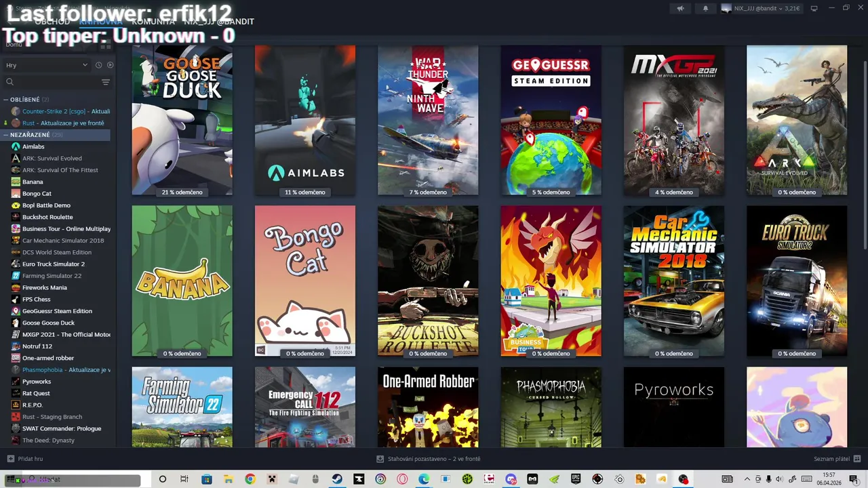Open the KOMUNITA menu
868x488 pixels.
tap(153, 22)
